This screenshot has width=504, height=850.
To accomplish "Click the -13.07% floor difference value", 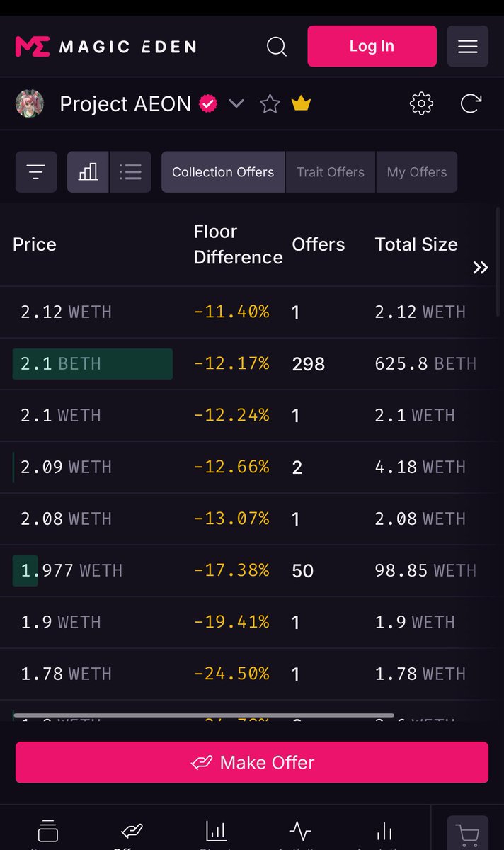I will point(231,518).
